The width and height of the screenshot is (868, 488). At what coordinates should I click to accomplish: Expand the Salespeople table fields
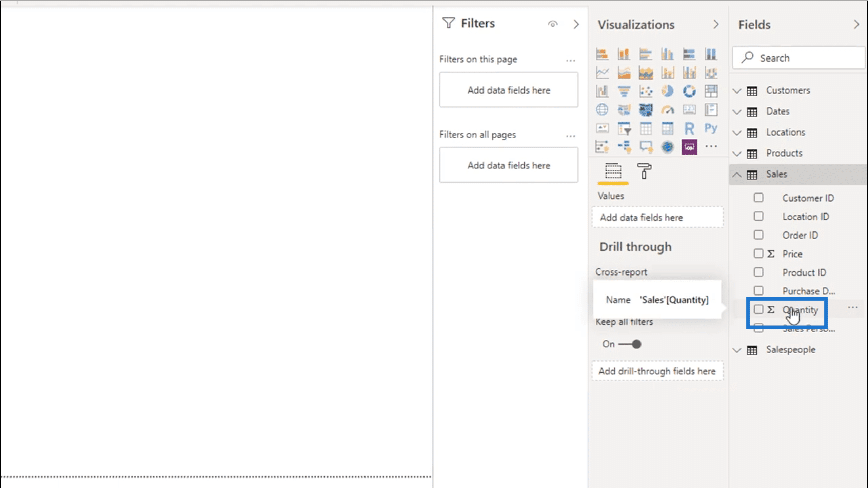[737, 349]
